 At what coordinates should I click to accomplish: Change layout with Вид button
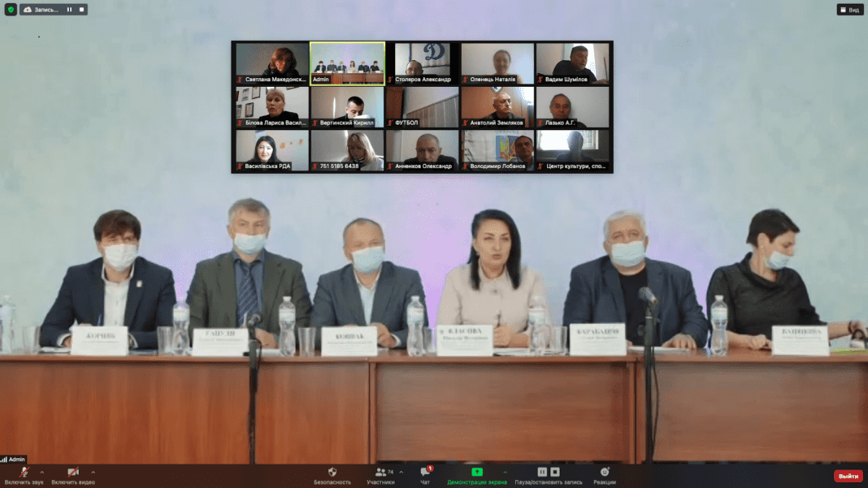(850, 10)
